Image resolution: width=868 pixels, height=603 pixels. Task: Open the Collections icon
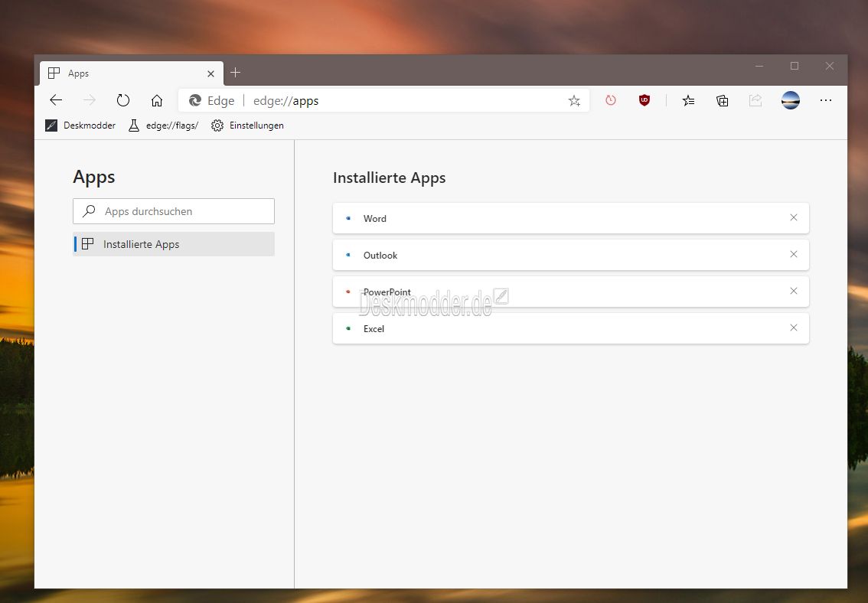[x=722, y=100]
